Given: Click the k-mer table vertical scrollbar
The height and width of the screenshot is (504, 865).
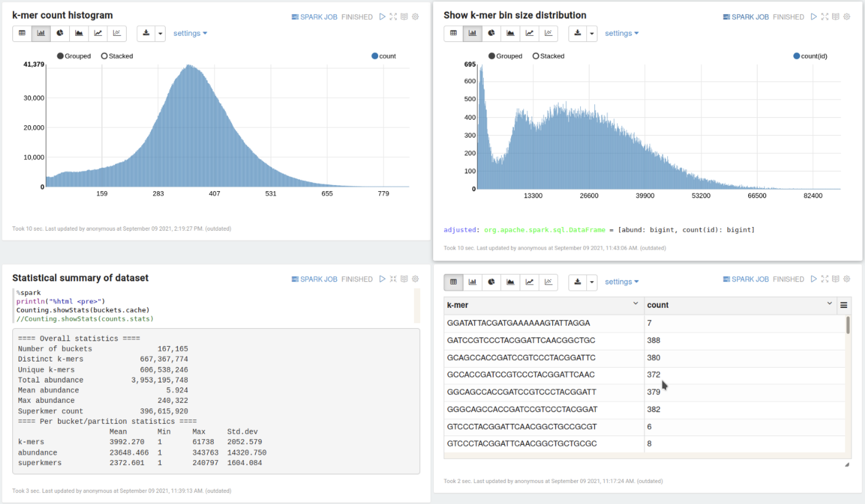Looking at the screenshot, I should click(848, 325).
